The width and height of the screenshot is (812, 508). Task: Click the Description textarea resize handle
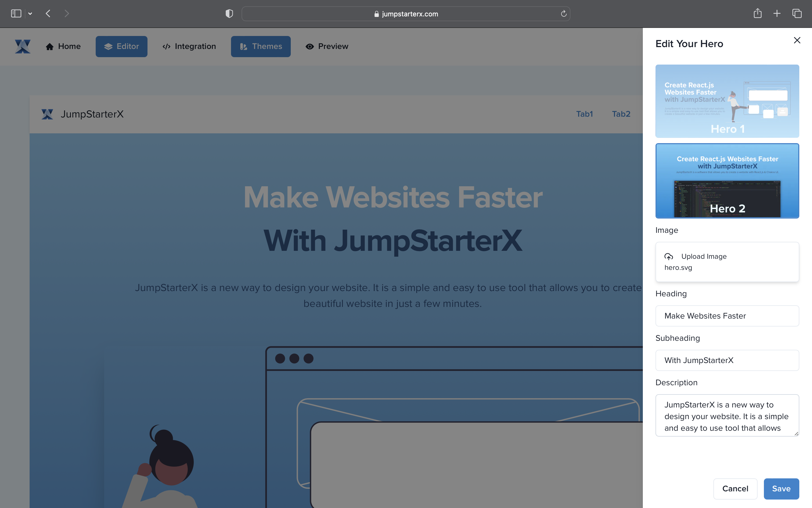coord(796,433)
